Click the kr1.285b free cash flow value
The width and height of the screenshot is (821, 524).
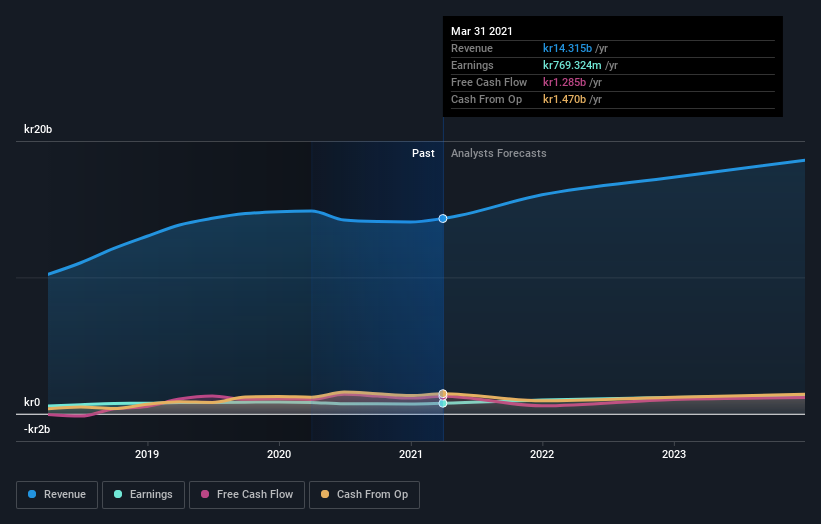tap(564, 82)
